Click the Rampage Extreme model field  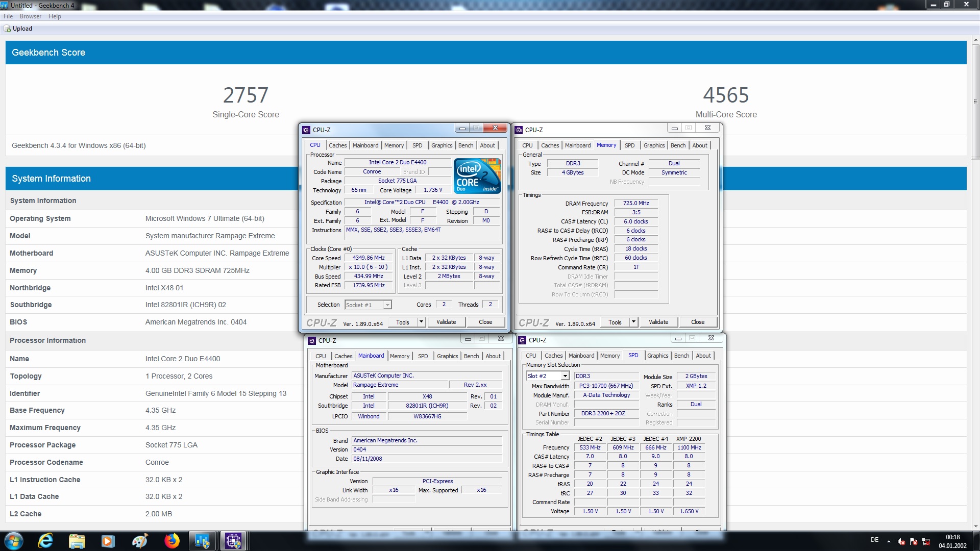(x=400, y=385)
